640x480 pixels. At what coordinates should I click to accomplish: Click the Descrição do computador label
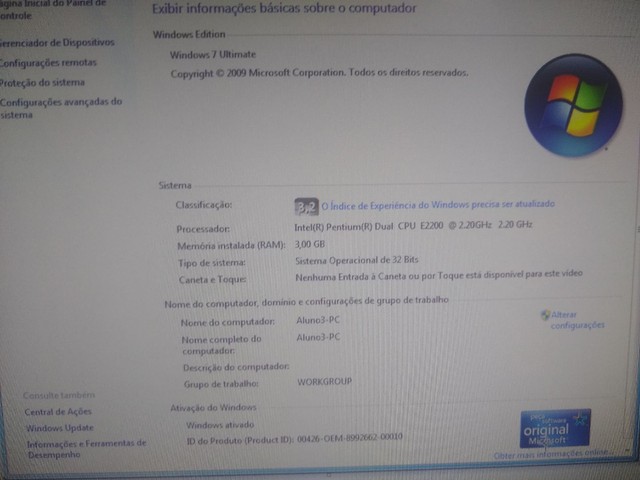point(236,367)
